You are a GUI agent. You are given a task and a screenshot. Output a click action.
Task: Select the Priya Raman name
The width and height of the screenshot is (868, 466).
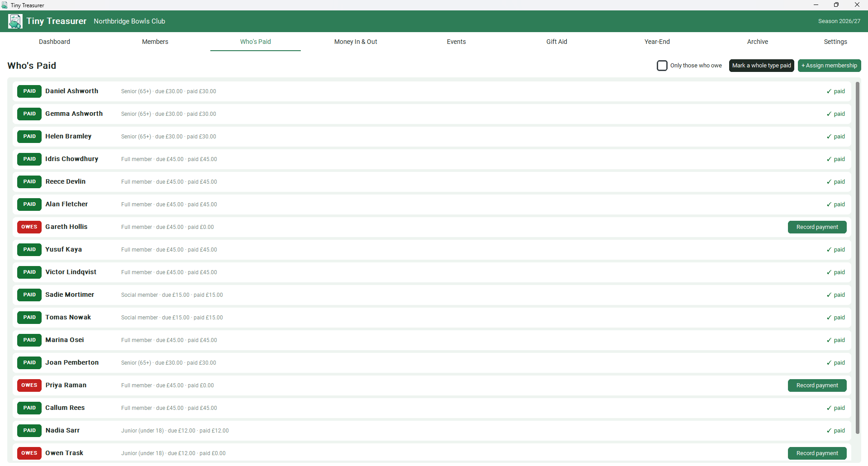(x=66, y=385)
